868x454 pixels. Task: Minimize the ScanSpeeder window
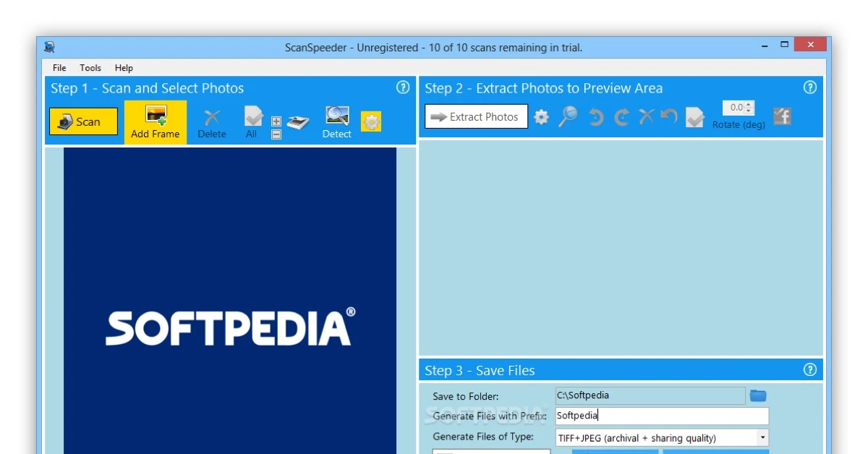click(x=765, y=46)
